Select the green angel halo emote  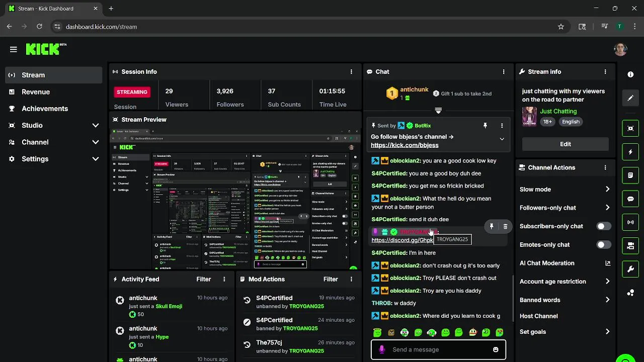pyautogui.click(x=377, y=332)
